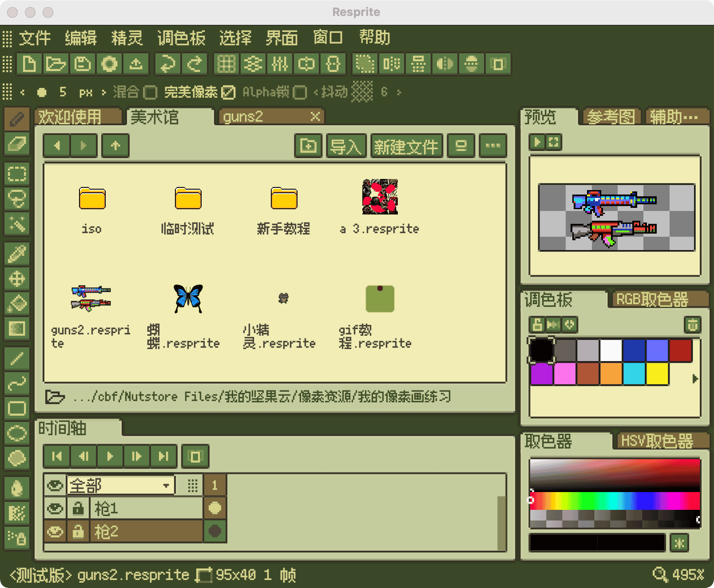The height and width of the screenshot is (588, 714).
Task: Increase brush size with the right stepper arrow
Action: 103,92
